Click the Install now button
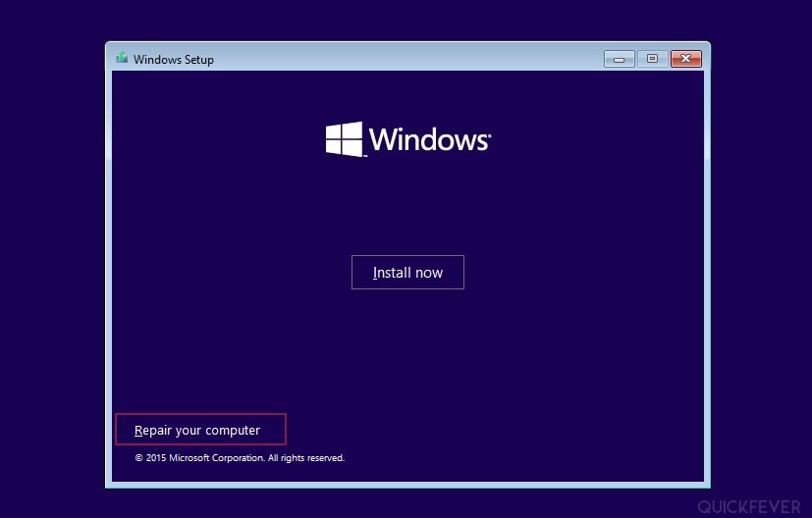The width and height of the screenshot is (812, 518). [407, 272]
